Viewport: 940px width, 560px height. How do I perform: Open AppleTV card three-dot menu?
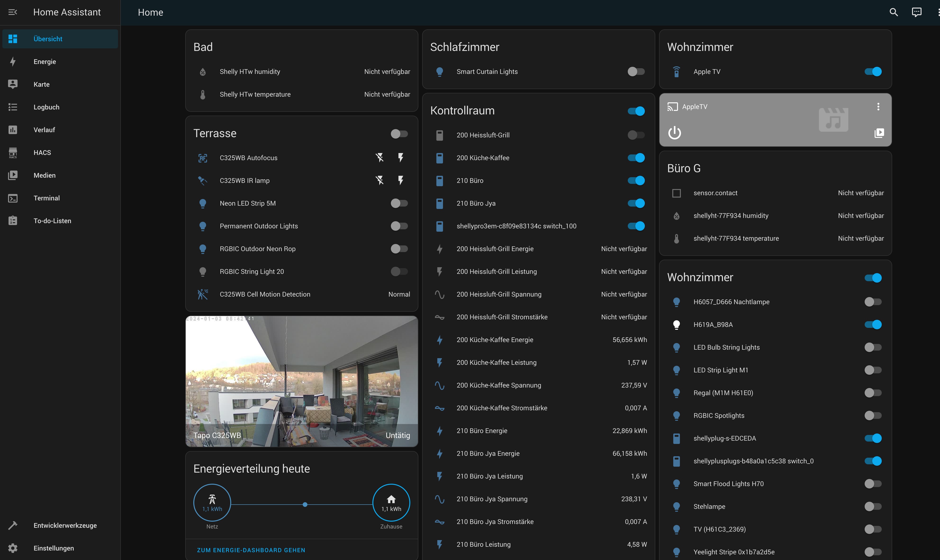[878, 107]
